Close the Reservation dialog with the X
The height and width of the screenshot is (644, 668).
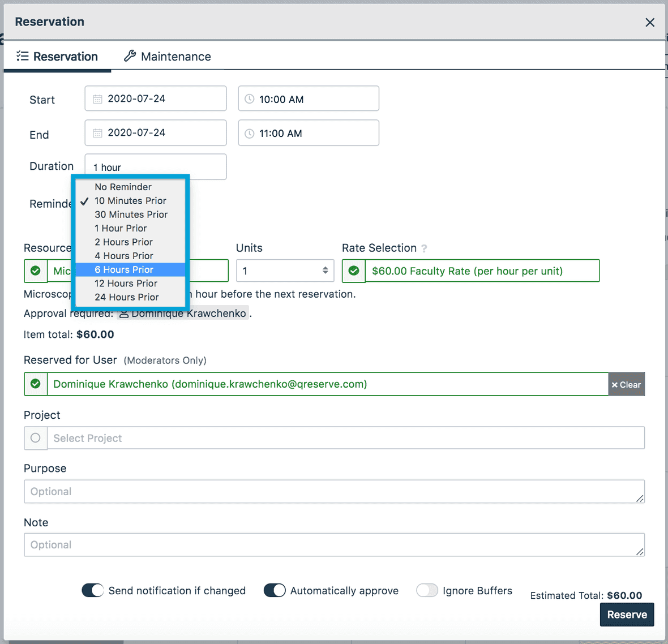click(650, 23)
